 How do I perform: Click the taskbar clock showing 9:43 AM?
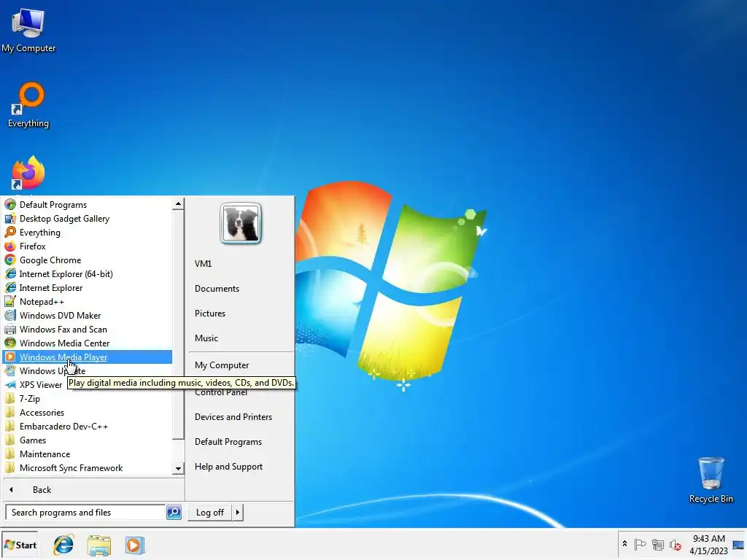click(708, 544)
